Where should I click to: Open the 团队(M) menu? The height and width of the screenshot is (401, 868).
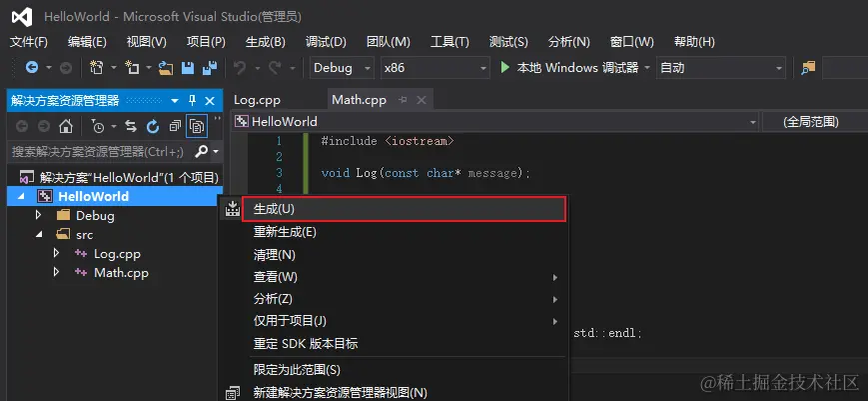389,42
